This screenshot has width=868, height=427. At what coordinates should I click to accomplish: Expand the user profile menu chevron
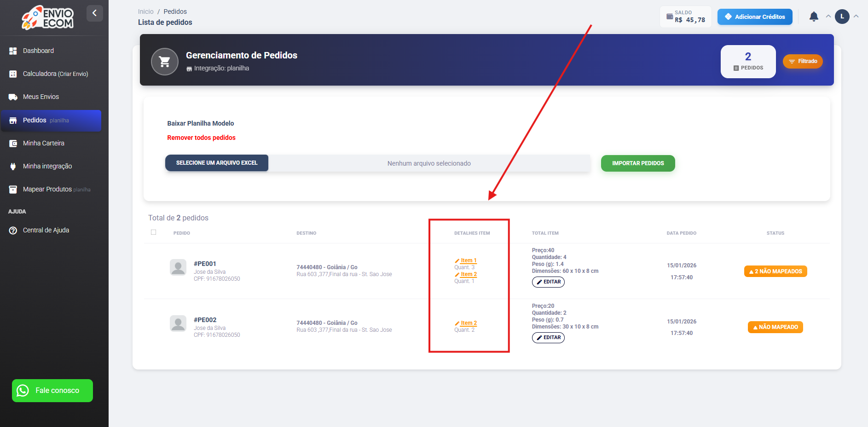[856, 16]
